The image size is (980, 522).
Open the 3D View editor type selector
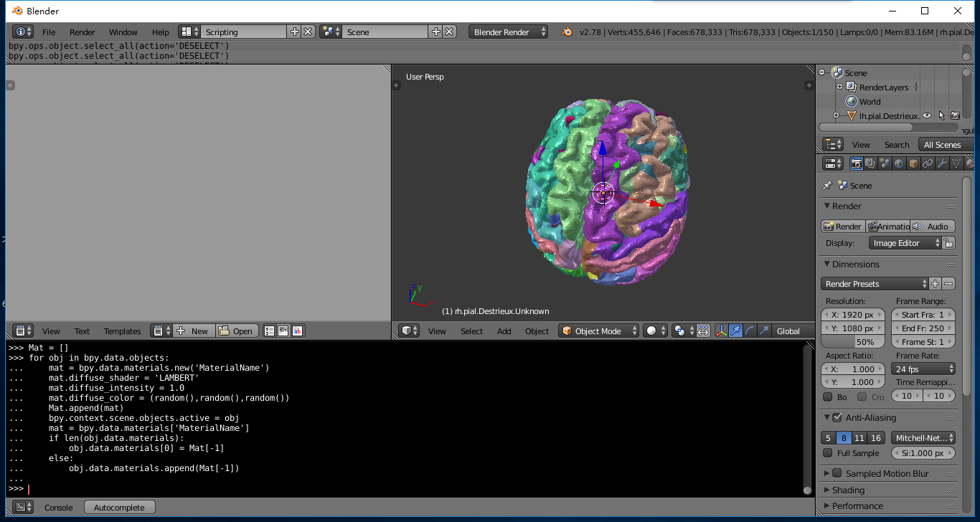pos(409,331)
